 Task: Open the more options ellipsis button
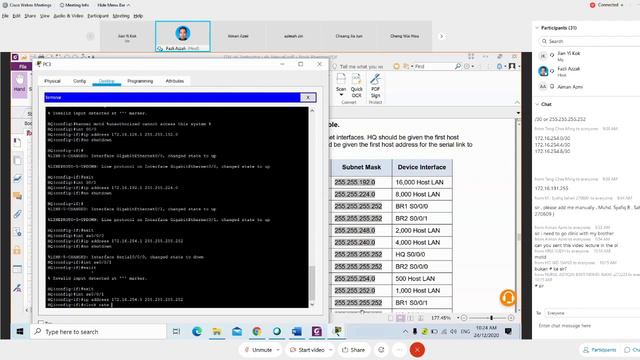[400, 350]
